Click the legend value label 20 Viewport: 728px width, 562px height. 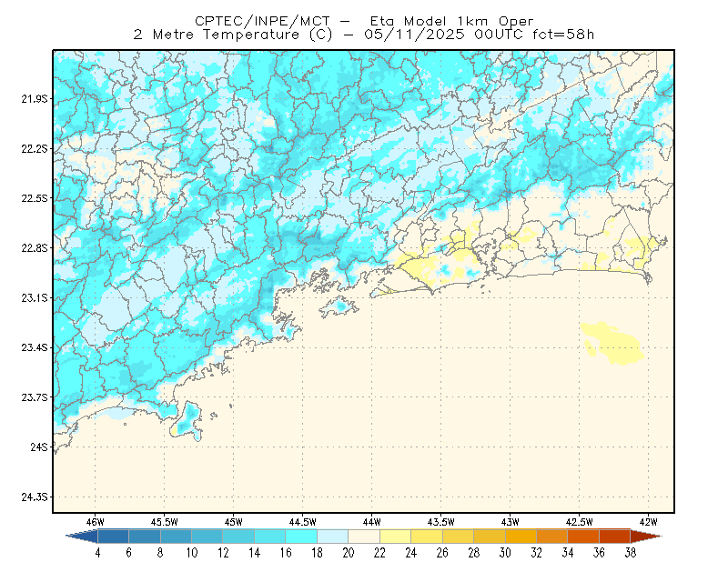tap(349, 553)
